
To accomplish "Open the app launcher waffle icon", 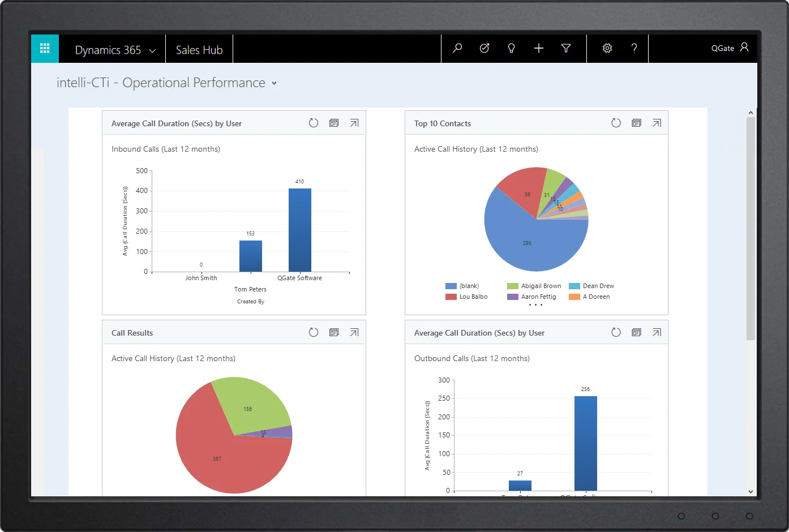I will [45, 48].
